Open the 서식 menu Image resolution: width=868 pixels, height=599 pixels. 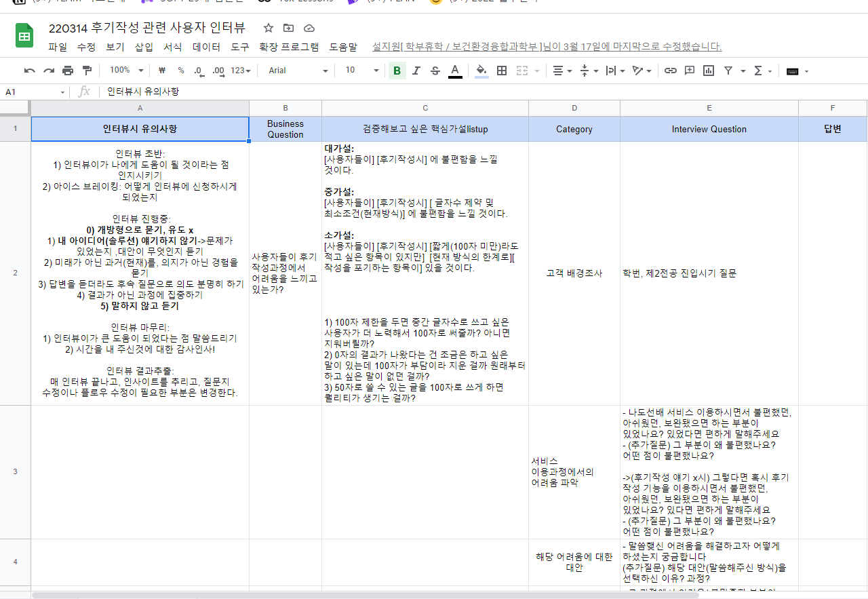click(x=173, y=47)
